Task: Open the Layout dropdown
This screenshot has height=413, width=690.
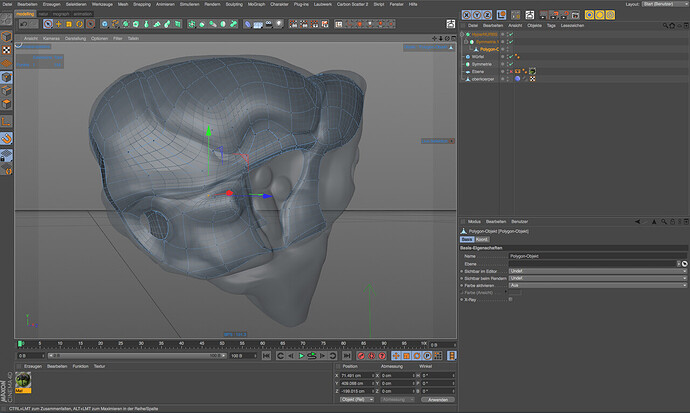Action: pos(664,4)
